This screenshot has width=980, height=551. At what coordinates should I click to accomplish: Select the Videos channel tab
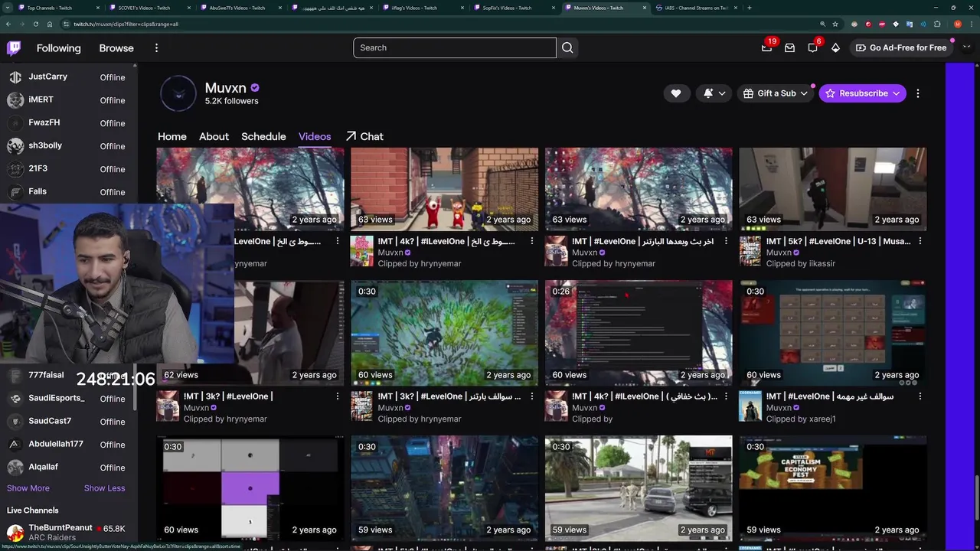(x=315, y=136)
